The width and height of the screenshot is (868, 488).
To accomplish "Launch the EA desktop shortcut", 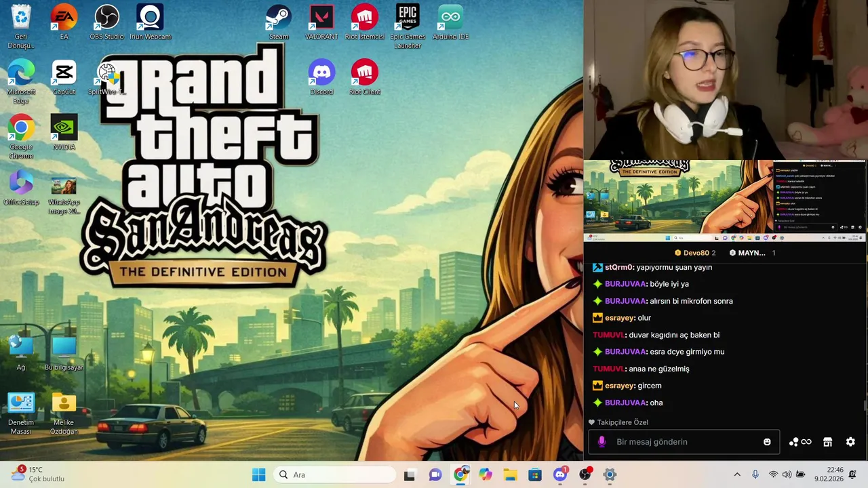I will click(x=64, y=22).
